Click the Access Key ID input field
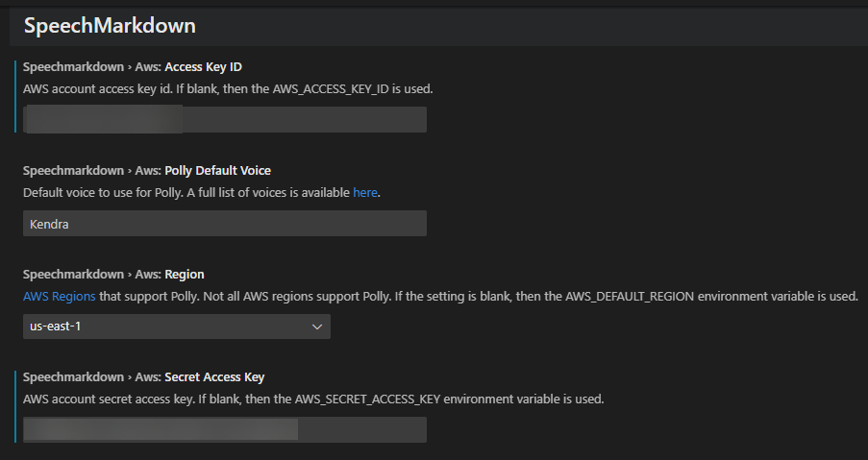Screen dimensions: 868x460 pos(225,119)
